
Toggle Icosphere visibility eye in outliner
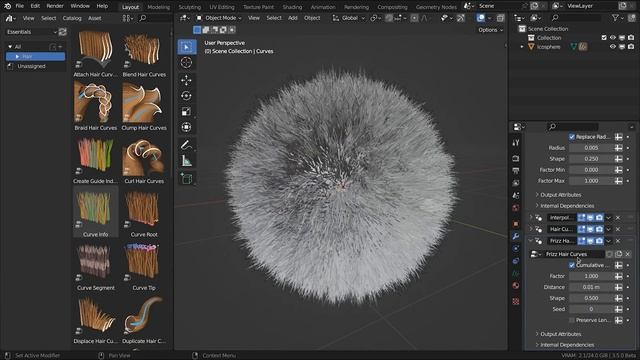613,47
